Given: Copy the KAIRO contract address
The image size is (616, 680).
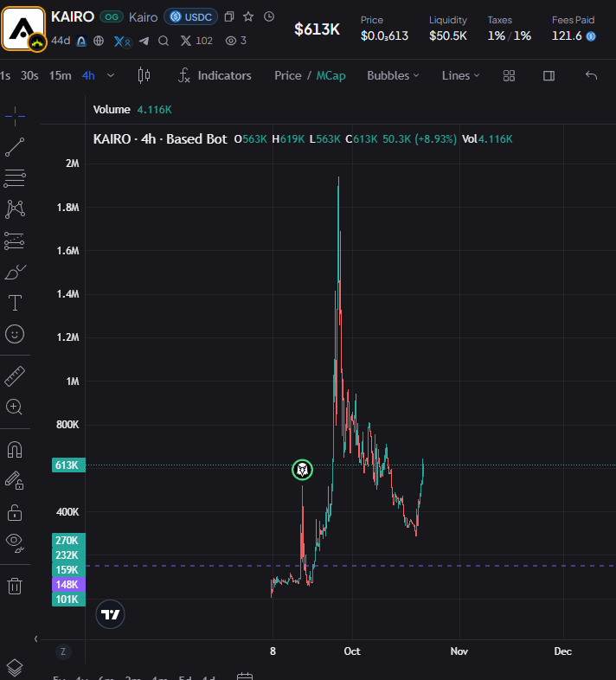Looking at the screenshot, I should (x=229, y=17).
